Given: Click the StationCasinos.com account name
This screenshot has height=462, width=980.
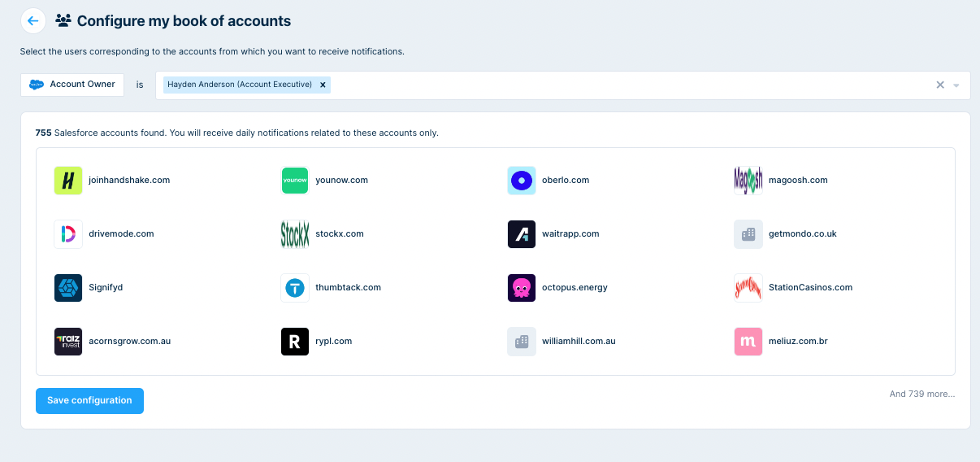Looking at the screenshot, I should point(811,288).
